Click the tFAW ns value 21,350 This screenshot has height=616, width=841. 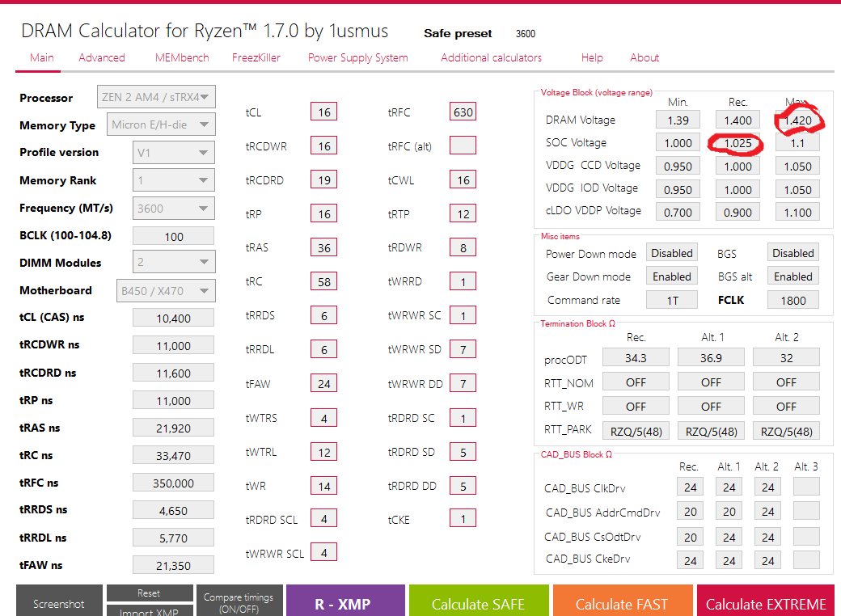point(173,565)
